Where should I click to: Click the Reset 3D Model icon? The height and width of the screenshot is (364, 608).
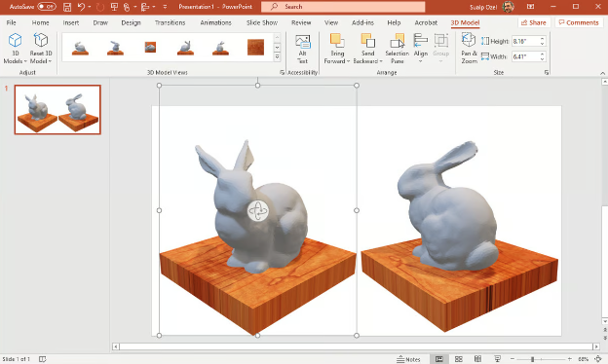point(41,40)
